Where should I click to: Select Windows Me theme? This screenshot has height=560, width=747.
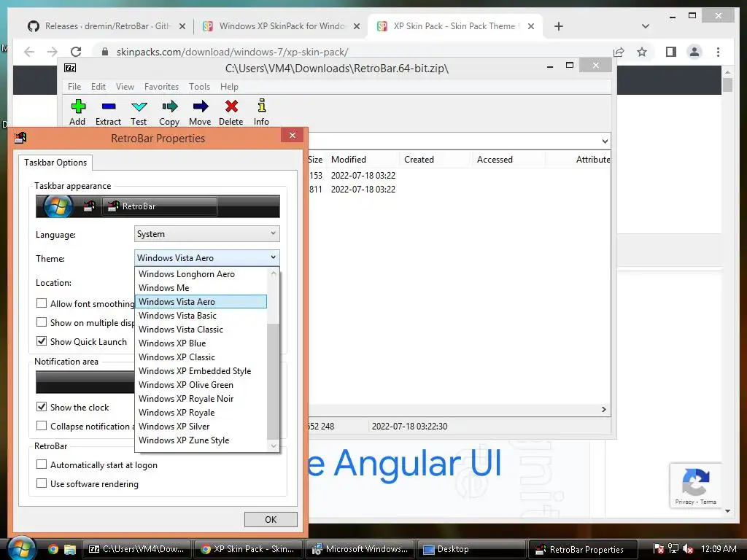pos(201,287)
